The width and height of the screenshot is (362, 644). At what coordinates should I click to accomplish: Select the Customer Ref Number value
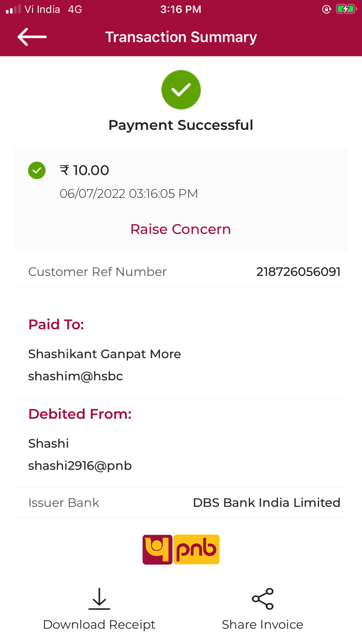(298, 271)
